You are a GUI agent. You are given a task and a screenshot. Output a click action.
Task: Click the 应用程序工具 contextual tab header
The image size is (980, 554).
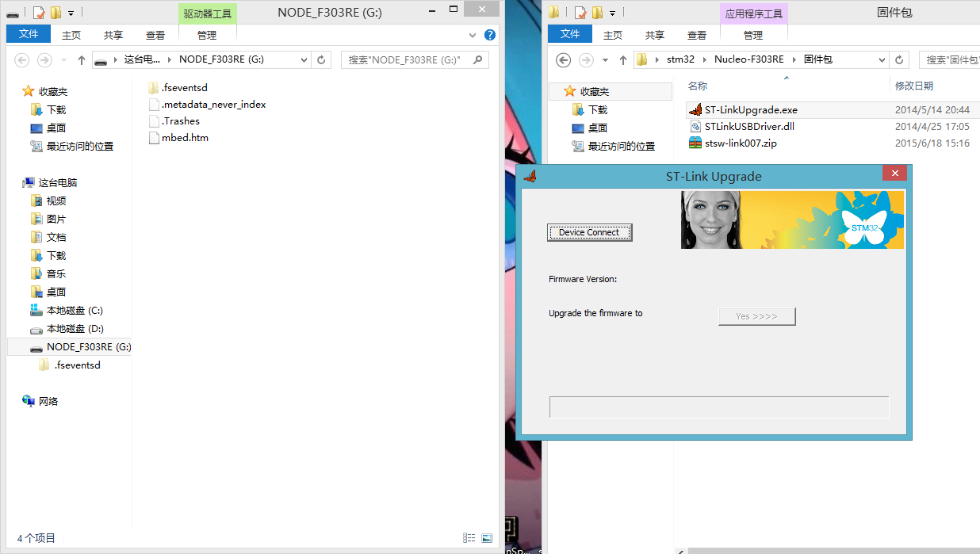coord(754,13)
